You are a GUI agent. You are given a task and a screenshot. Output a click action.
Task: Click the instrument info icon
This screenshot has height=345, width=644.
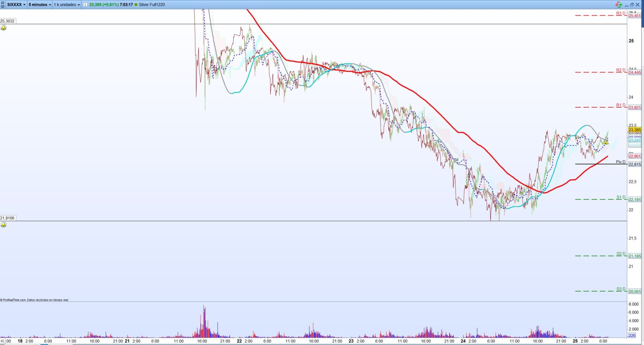coord(85,4)
